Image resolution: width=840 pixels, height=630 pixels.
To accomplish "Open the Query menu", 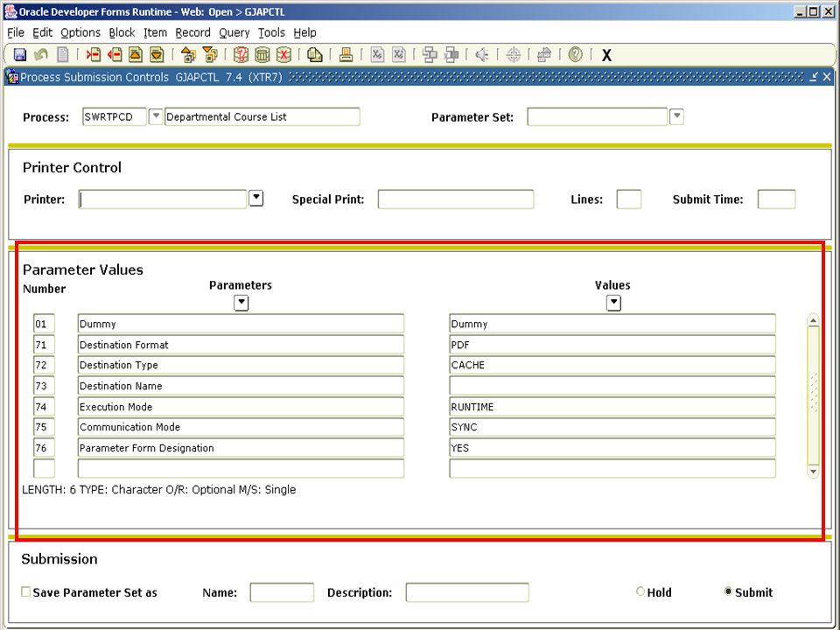I will (234, 32).
